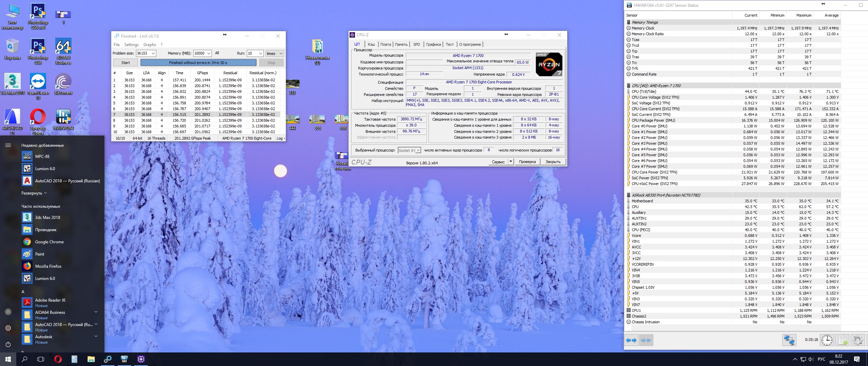
Task: Start logging with the sheet-plus icon
Action: pos(843,340)
